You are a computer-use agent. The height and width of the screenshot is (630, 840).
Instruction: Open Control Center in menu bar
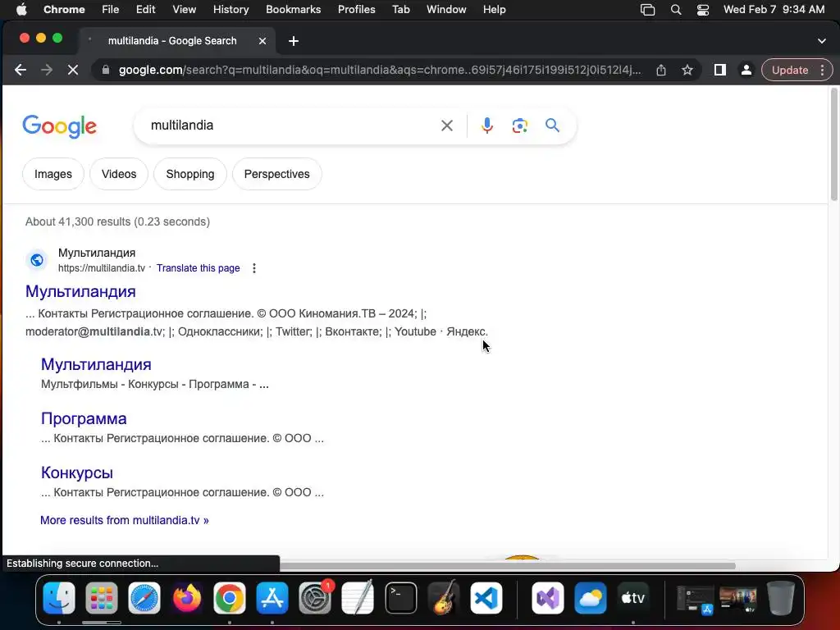pos(703,10)
